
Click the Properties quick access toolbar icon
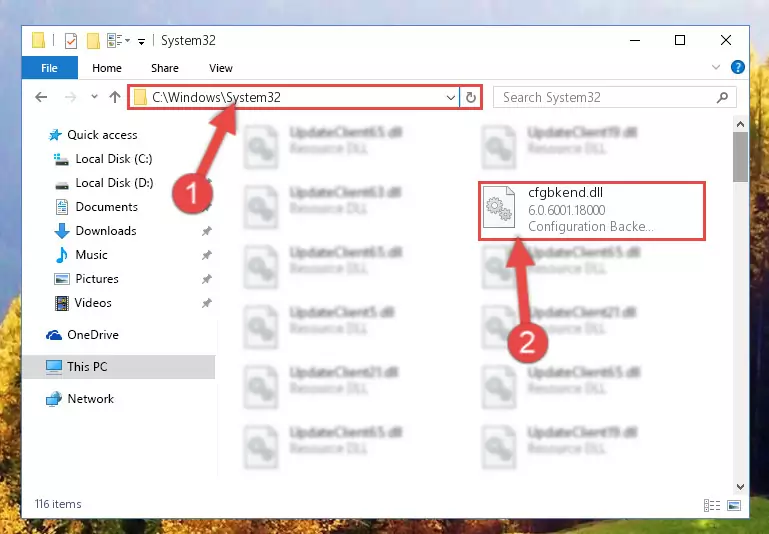click(x=71, y=40)
